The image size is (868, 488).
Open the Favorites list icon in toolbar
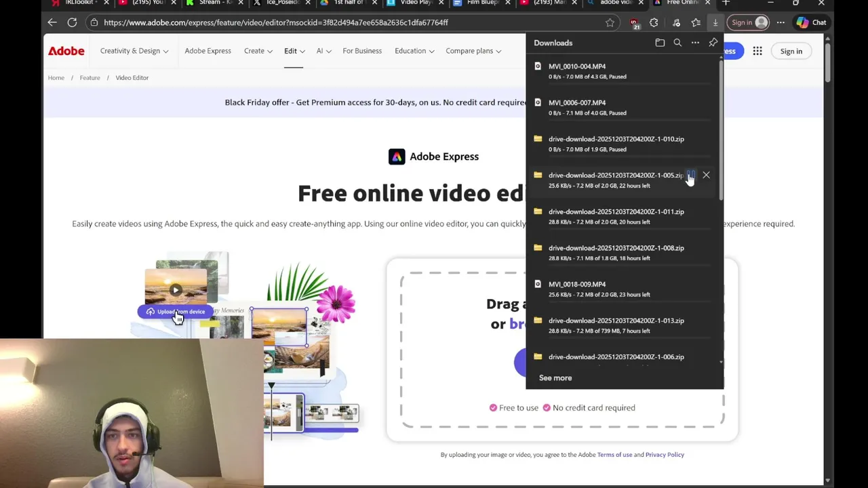pos(696,22)
